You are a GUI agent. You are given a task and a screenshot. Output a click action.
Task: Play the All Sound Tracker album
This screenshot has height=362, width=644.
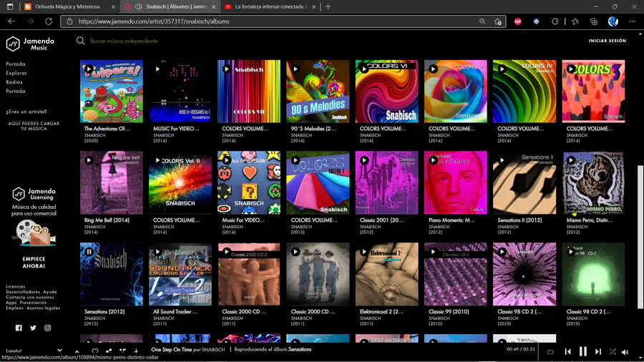click(x=157, y=252)
